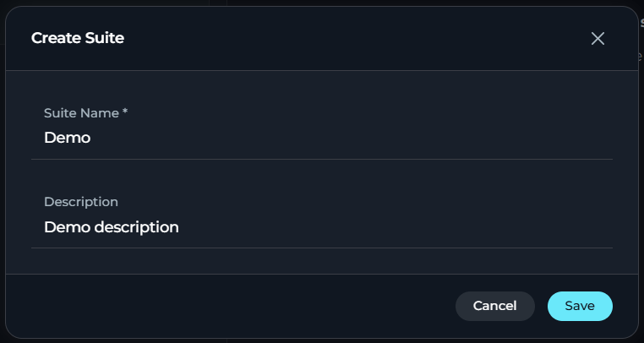Cancel suite creation

tap(495, 306)
